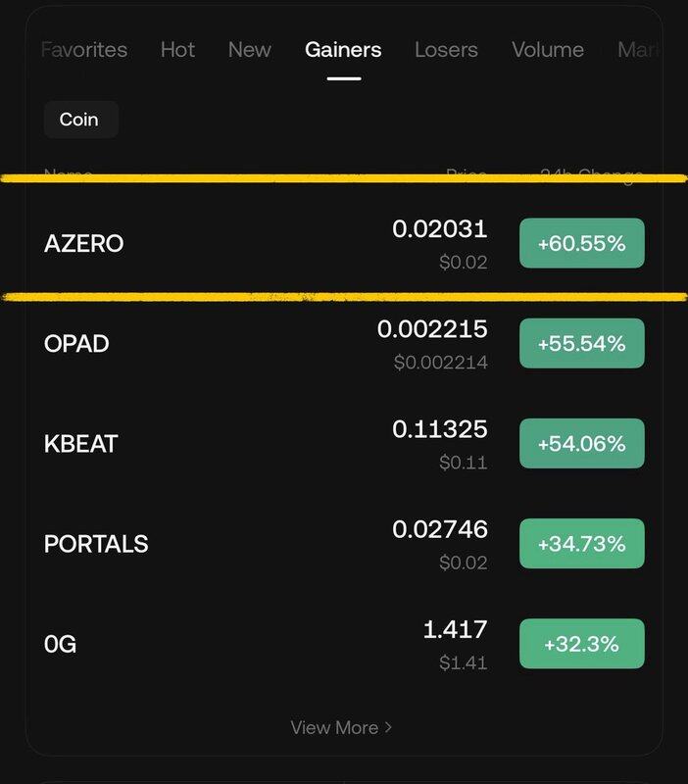Image resolution: width=688 pixels, height=784 pixels.
Task: Click the chevron arrow beside View More
Action: point(388,727)
